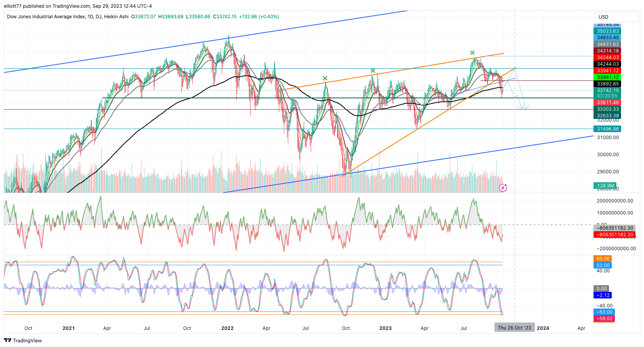Click the gray -806351182.30 indicator label
Image resolution: width=644 pixels, height=347 pixels.
pos(614,228)
